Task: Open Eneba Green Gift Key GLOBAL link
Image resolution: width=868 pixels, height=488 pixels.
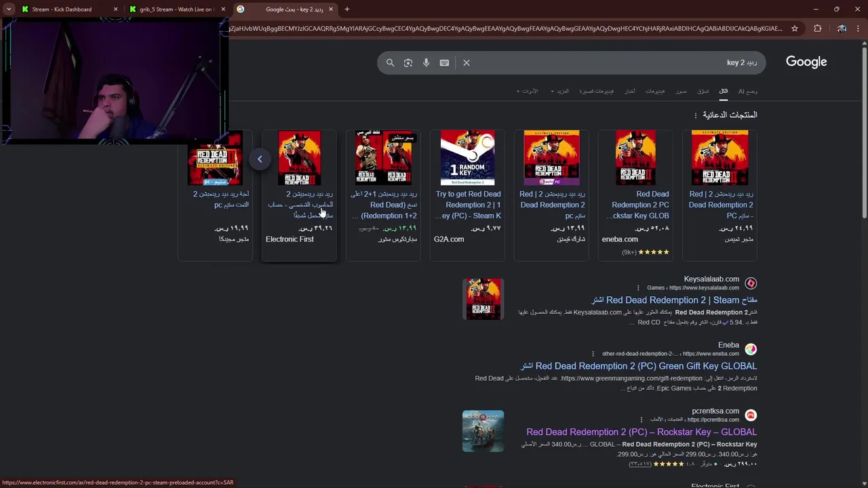Action: coord(639,366)
